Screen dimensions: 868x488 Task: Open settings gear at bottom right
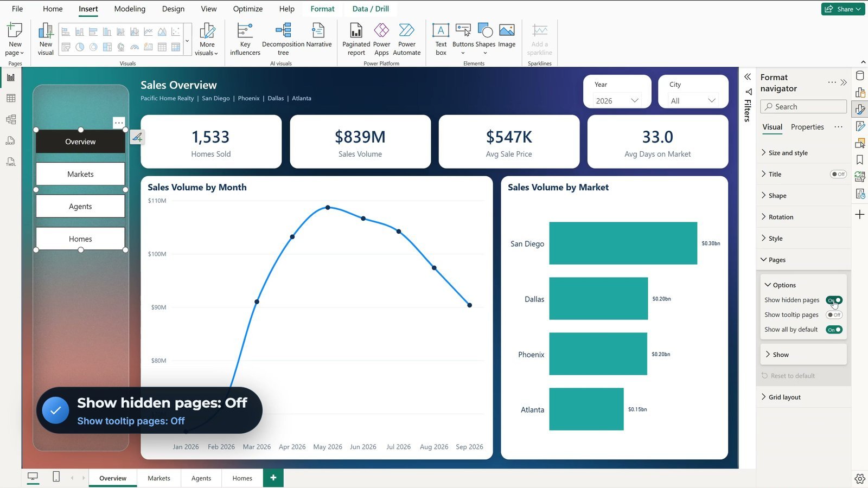[x=860, y=478]
